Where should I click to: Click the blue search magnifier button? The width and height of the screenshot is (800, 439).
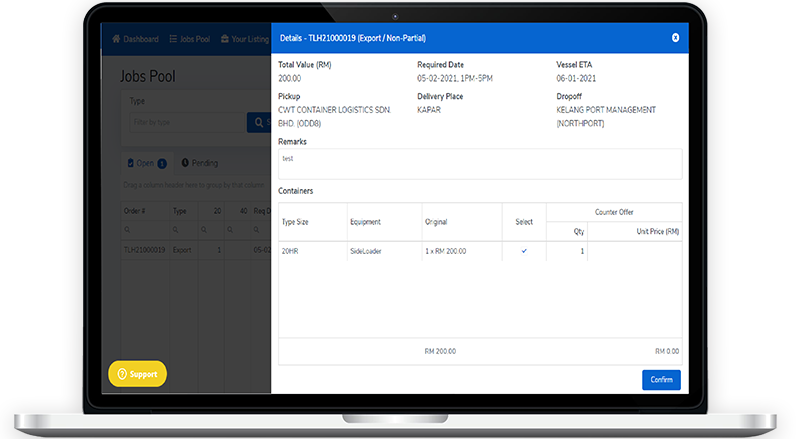pos(259,122)
